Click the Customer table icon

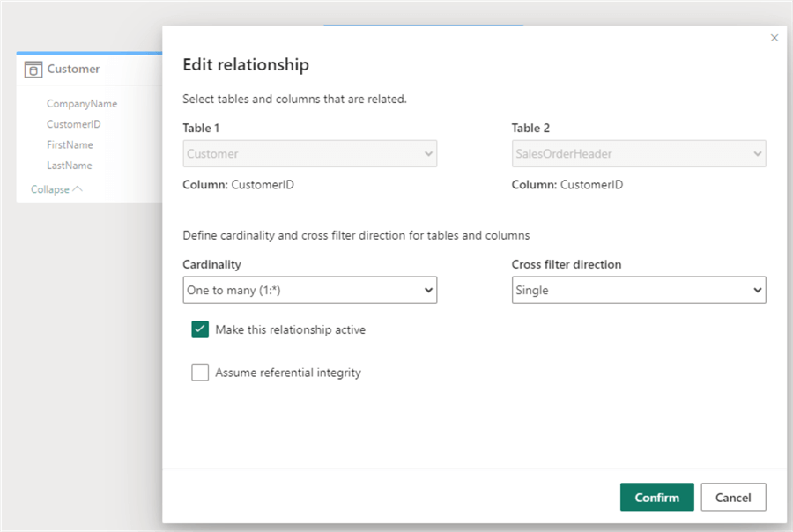click(x=33, y=70)
